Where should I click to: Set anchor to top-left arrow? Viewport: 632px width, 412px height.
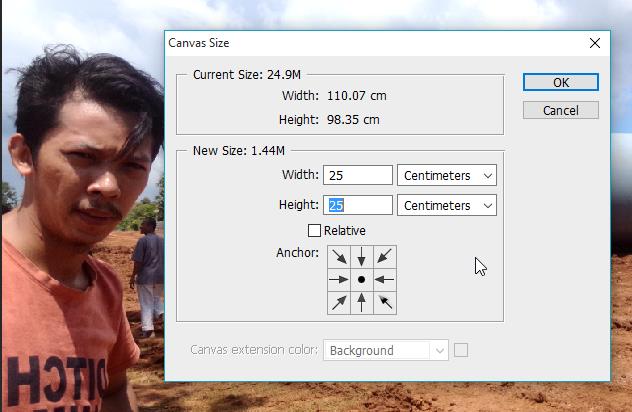pyautogui.click(x=339, y=257)
